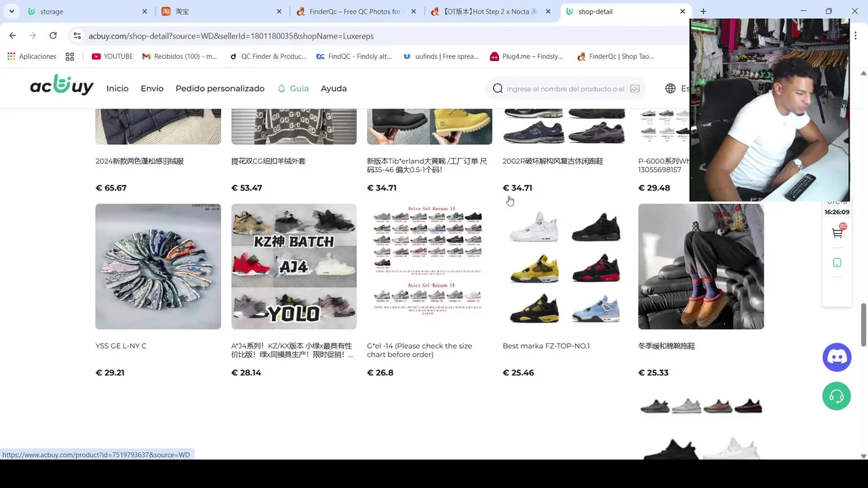Close the shop-detail tab
The height and width of the screenshot is (488, 868).
(x=682, y=12)
